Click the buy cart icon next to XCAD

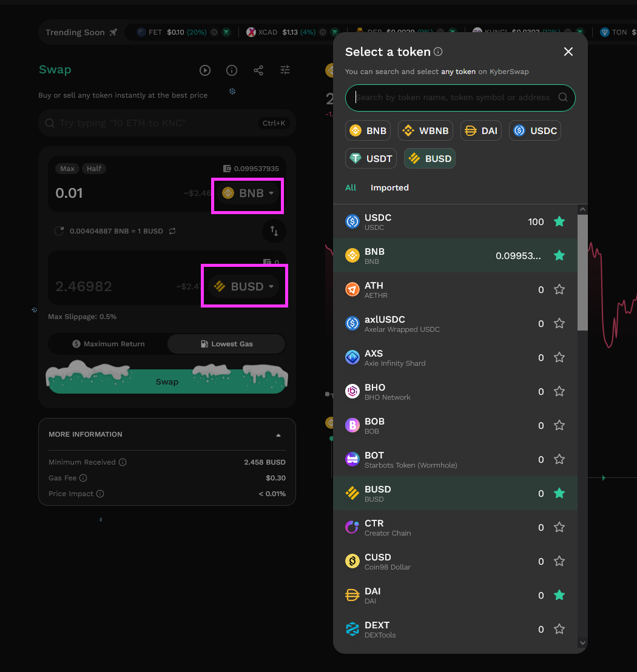coord(335,32)
